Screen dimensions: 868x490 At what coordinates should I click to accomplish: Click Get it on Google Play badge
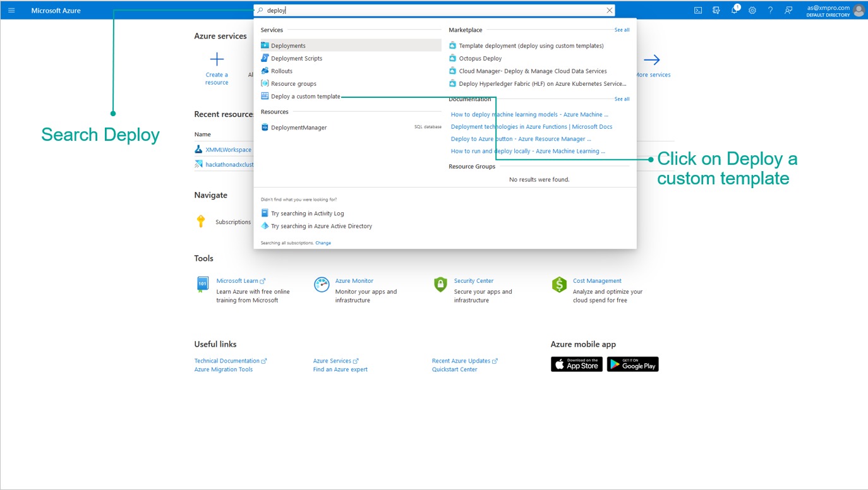[x=632, y=364]
